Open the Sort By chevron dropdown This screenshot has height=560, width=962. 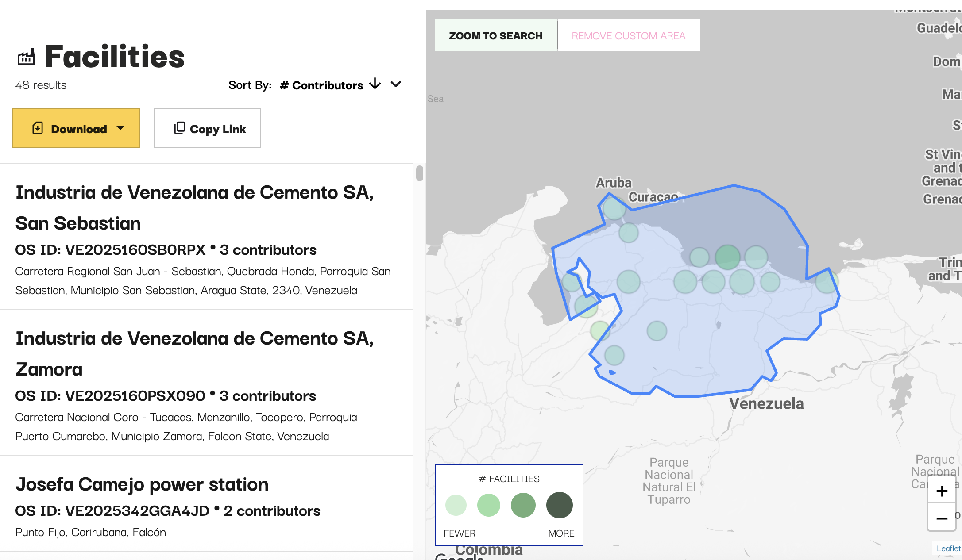pos(396,84)
